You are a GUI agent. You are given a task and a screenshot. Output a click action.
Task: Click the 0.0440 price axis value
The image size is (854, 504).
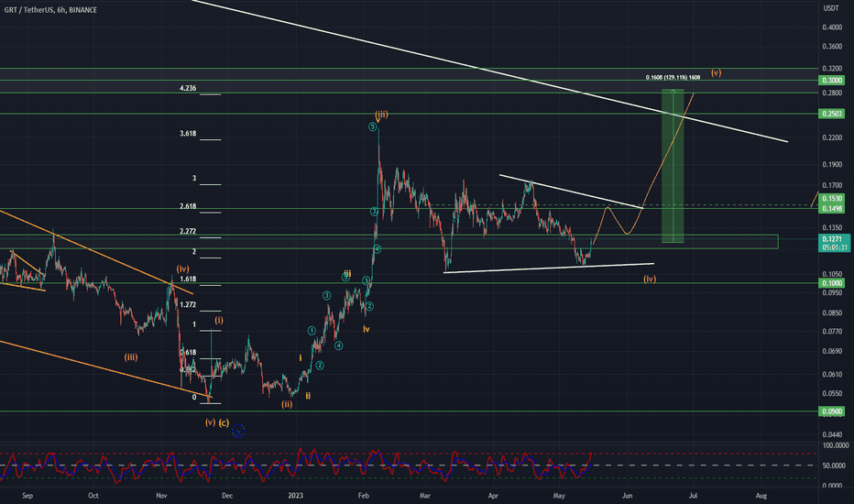pyautogui.click(x=832, y=434)
